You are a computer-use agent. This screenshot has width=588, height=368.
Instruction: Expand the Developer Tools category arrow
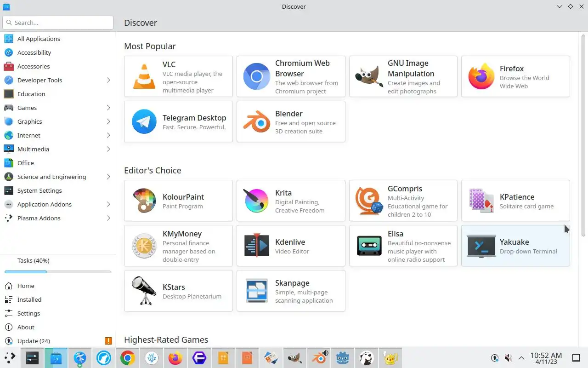point(108,80)
